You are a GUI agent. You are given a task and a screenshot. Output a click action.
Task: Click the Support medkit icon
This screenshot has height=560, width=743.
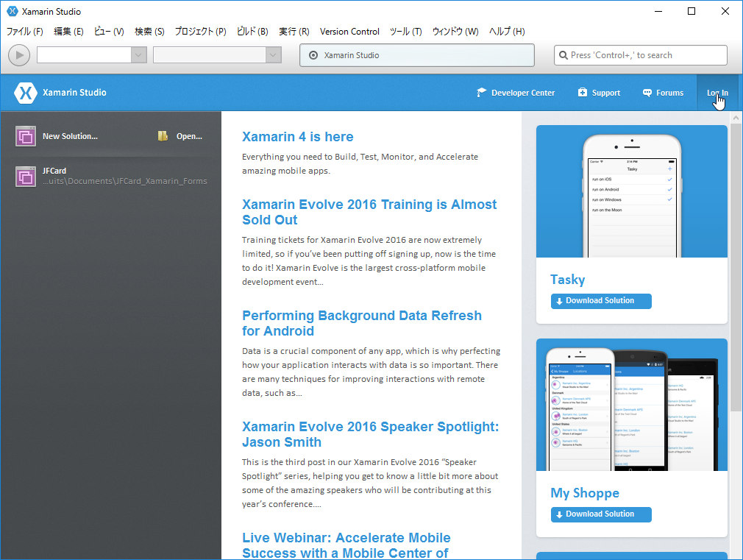(x=583, y=93)
